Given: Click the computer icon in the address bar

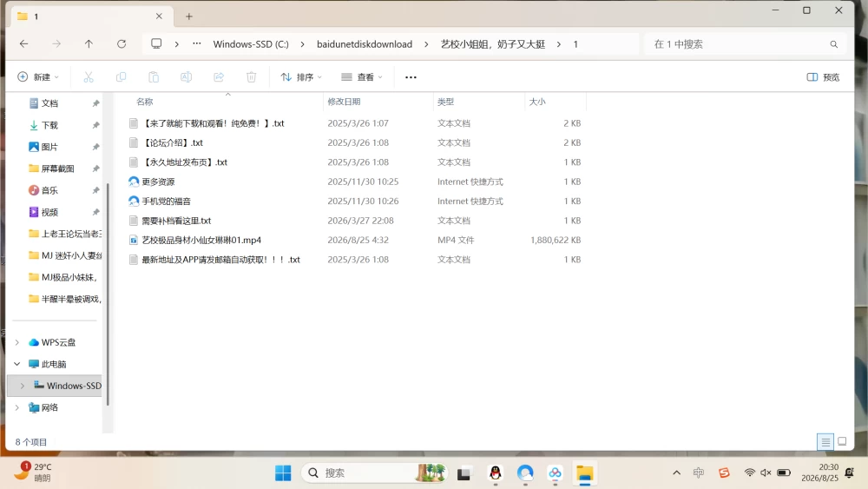Looking at the screenshot, I should [156, 43].
